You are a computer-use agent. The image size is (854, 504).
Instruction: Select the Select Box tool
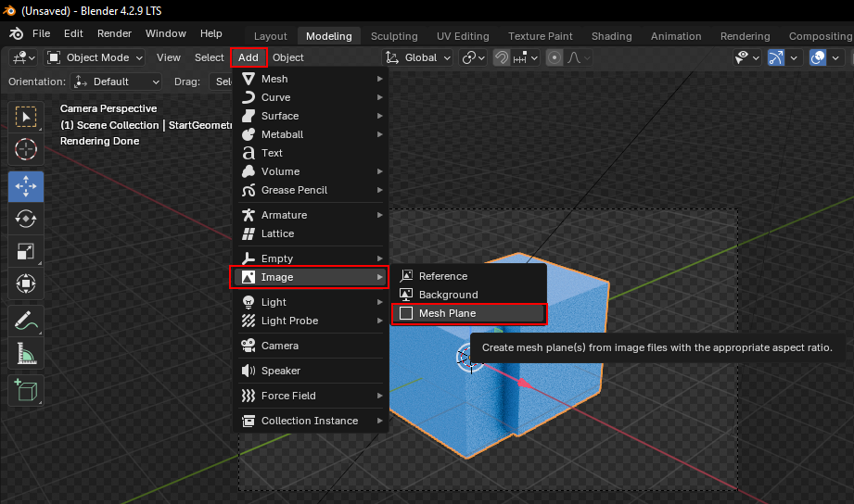click(26, 117)
